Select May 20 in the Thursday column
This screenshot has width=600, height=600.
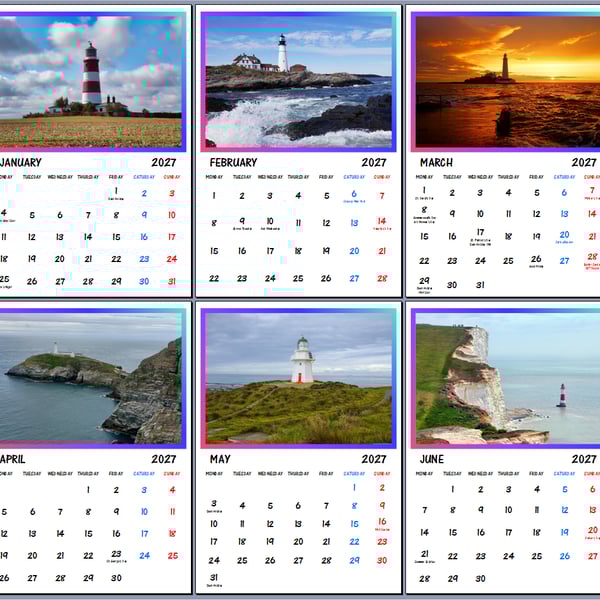[x=298, y=542]
